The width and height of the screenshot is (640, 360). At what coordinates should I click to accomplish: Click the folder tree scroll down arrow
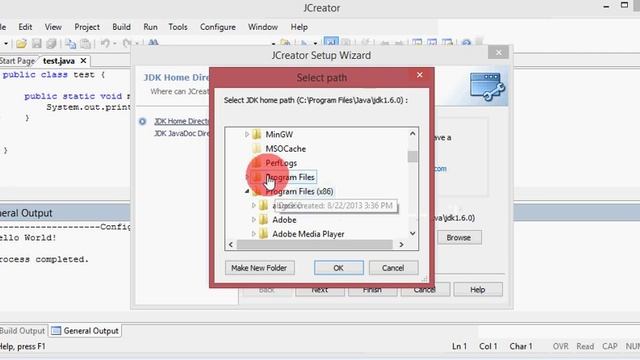click(413, 233)
